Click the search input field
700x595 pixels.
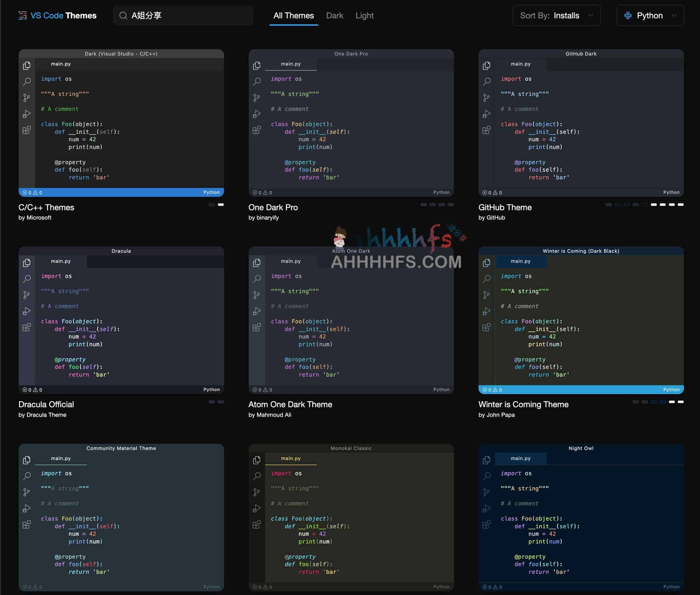coord(183,15)
